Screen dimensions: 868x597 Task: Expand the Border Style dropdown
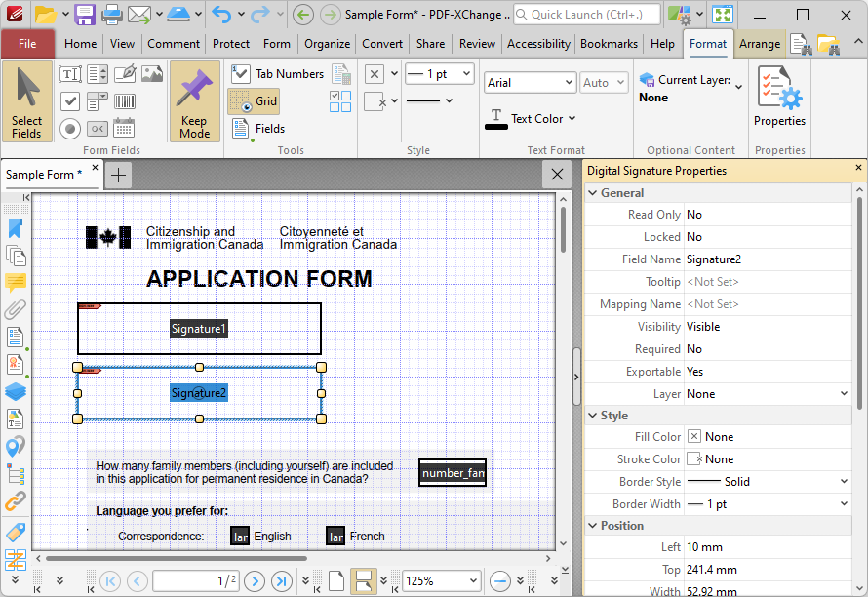844,482
